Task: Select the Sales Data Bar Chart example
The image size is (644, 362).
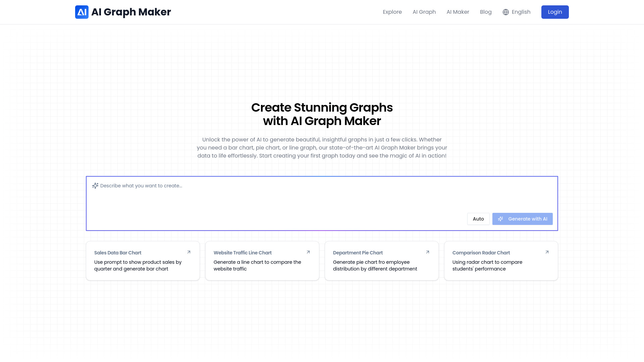Action: pos(143,260)
